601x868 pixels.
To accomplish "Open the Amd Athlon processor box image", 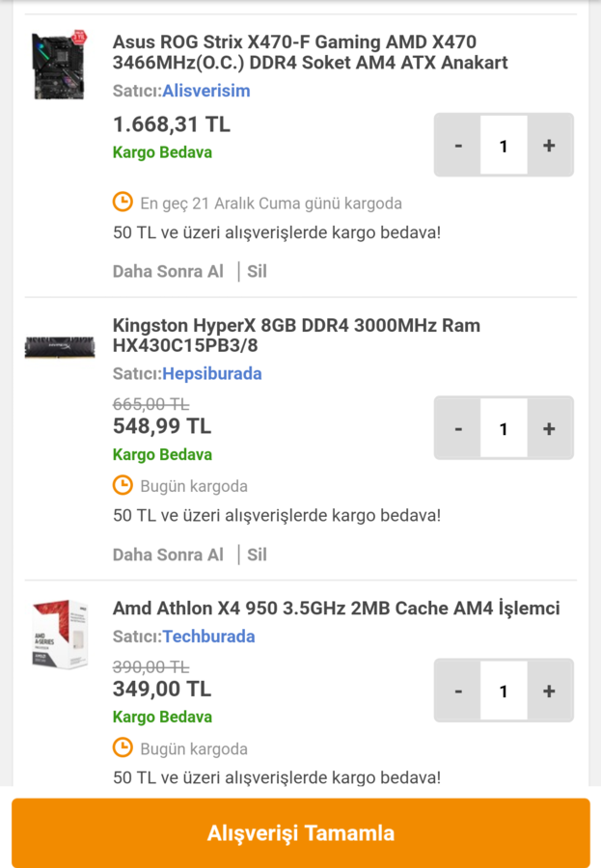I will point(59,633).
